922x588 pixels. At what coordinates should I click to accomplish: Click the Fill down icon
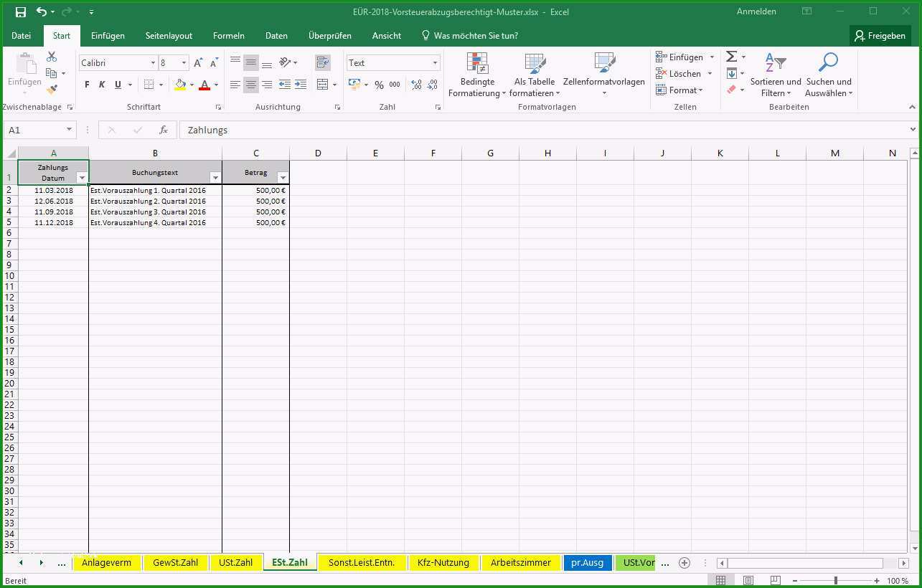(x=731, y=73)
